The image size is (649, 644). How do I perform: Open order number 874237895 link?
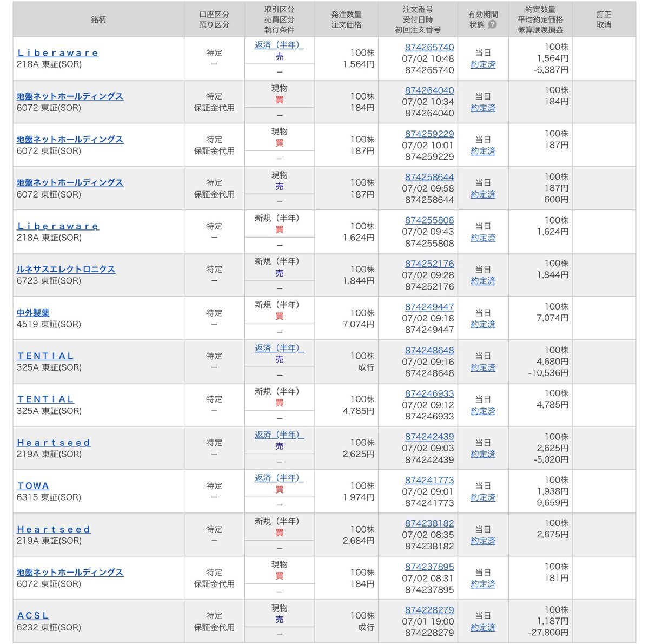tap(429, 567)
